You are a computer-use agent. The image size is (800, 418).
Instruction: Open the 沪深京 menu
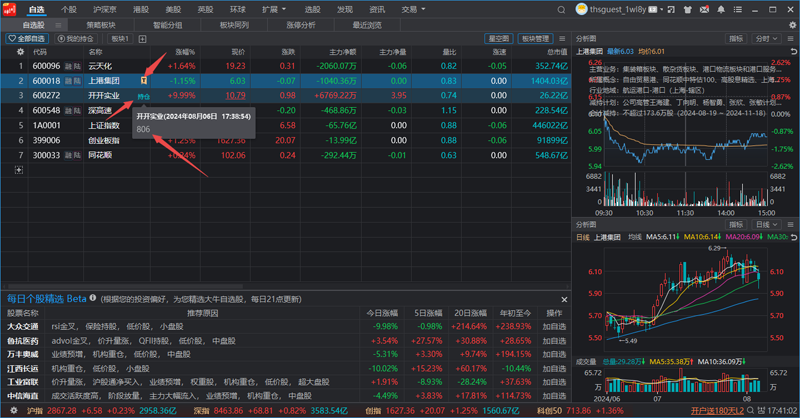(x=105, y=9)
